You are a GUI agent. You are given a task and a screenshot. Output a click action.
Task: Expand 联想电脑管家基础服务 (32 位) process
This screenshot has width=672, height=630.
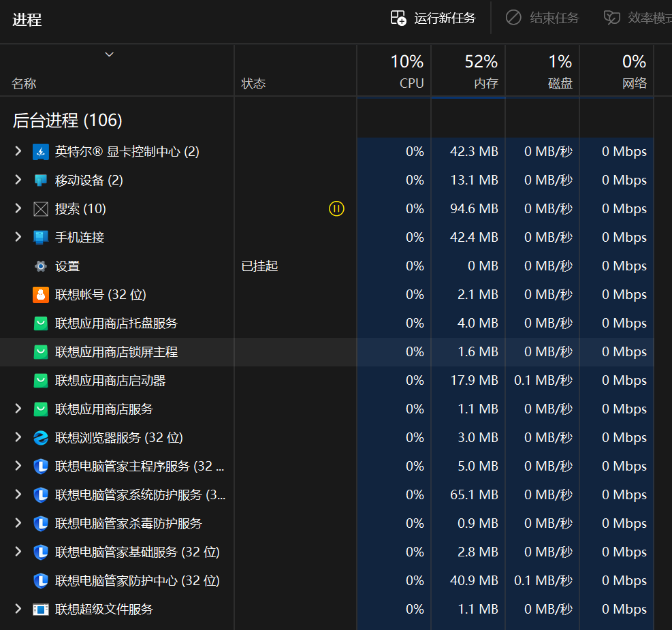18,551
